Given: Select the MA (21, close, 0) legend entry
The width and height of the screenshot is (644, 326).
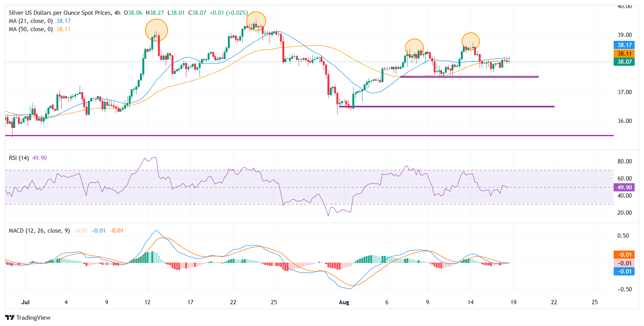Looking at the screenshot, I should coord(31,21).
